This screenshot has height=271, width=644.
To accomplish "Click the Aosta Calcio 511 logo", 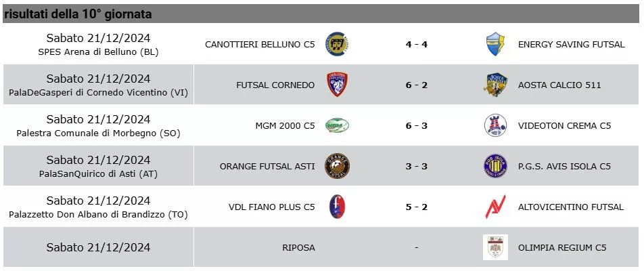I will tap(495, 85).
